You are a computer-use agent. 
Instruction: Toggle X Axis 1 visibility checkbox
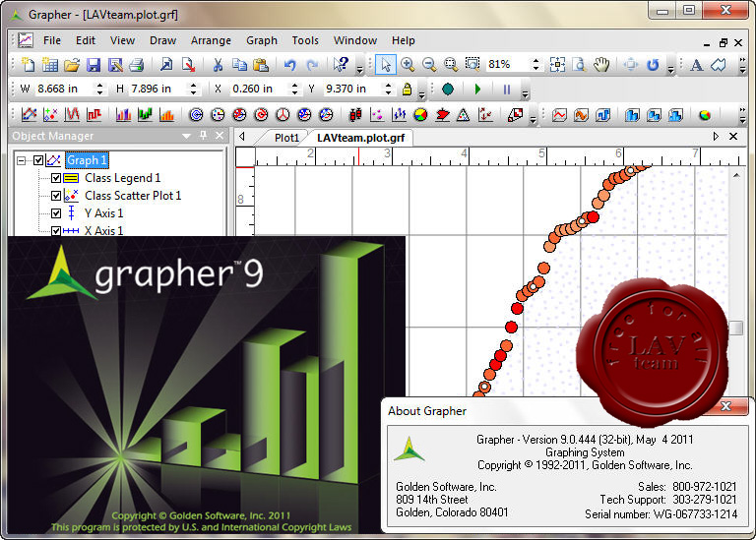point(56,231)
